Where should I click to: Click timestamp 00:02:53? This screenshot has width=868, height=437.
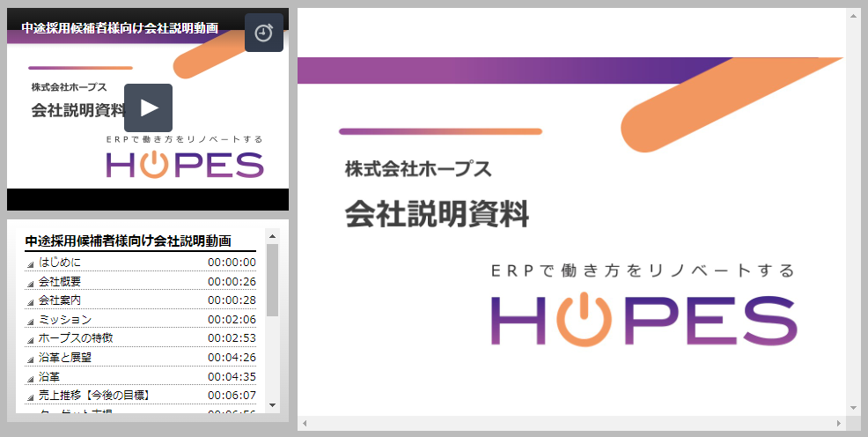tap(232, 338)
